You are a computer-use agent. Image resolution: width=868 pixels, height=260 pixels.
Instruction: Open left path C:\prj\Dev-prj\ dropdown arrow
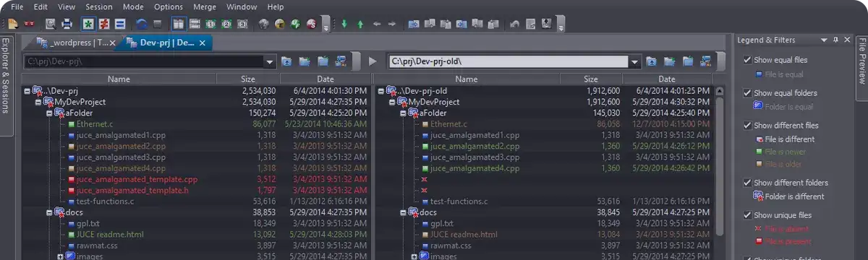(x=270, y=61)
